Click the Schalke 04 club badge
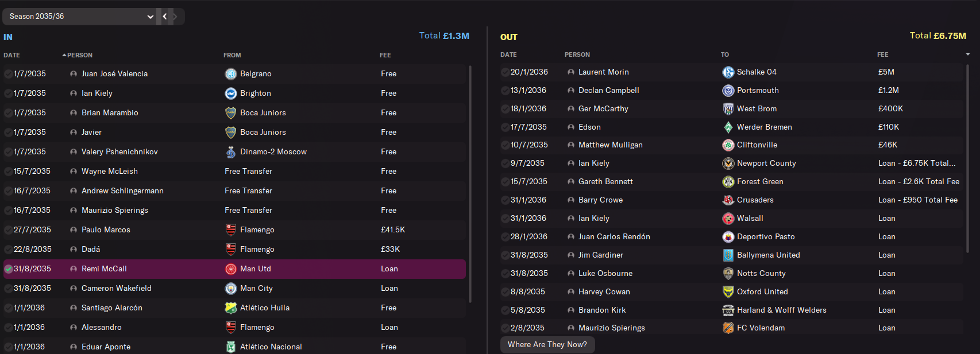Image resolution: width=980 pixels, height=354 pixels. tap(728, 72)
